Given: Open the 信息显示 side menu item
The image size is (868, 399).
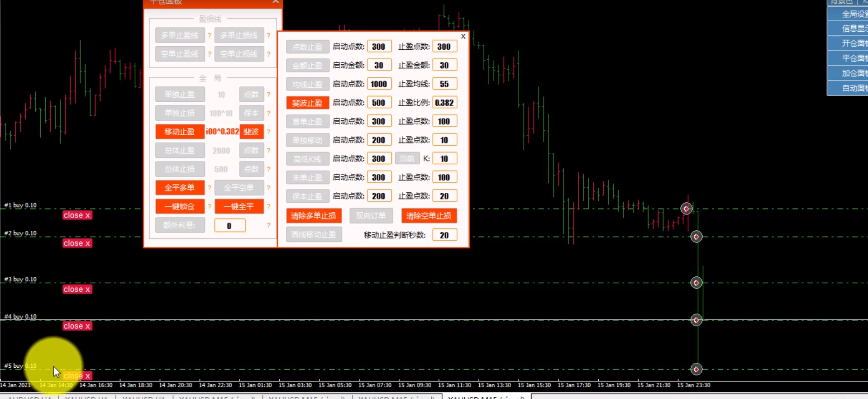Looking at the screenshot, I should (847, 28).
